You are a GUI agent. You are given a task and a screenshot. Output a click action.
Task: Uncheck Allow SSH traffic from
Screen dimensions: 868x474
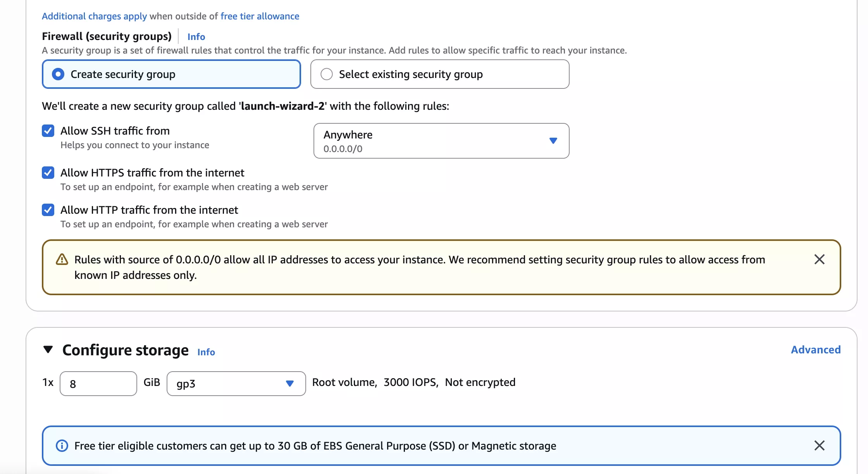48,131
